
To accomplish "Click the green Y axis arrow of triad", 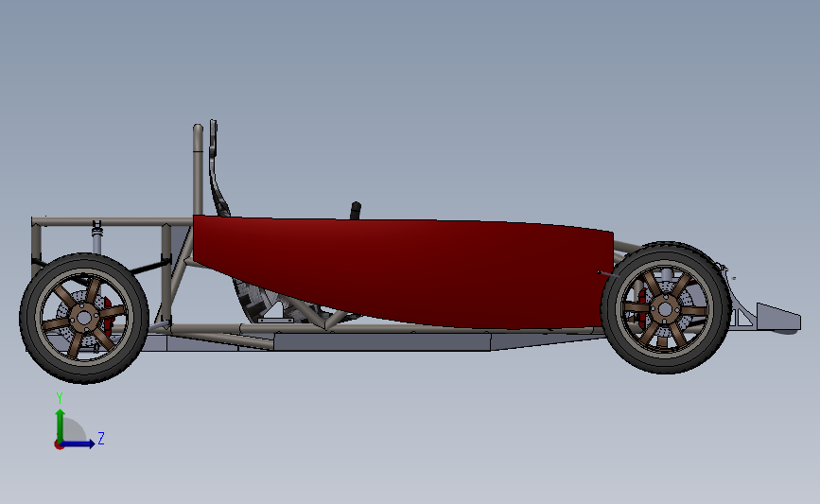I will (61, 426).
